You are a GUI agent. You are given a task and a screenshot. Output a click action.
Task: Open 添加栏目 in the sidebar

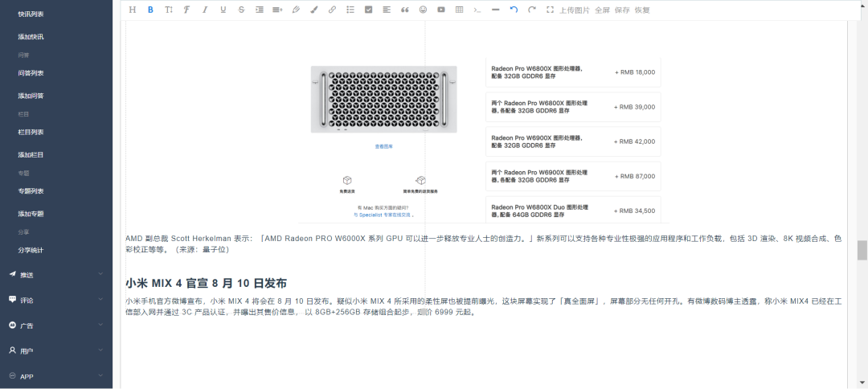pyautogui.click(x=31, y=154)
